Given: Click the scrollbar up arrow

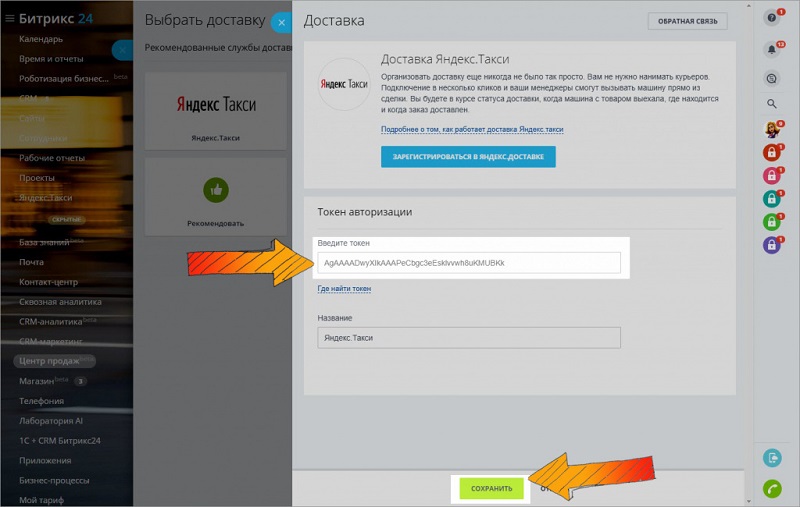Looking at the screenshot, I should pos(748,5).
